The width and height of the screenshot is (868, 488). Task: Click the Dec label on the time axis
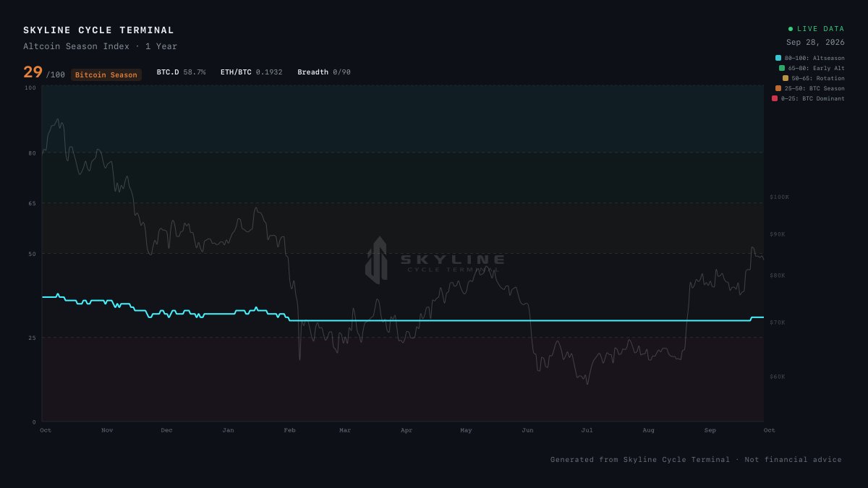click(x=166, y=430)
